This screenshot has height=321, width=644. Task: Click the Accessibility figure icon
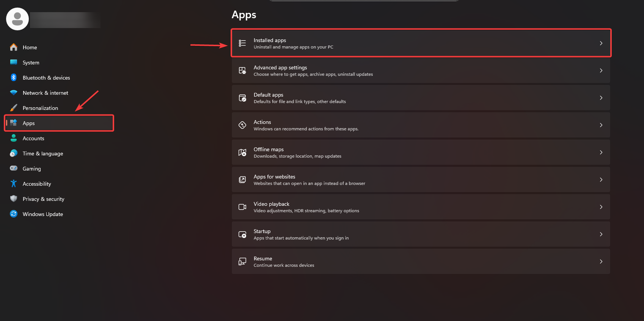pos(14,184)
